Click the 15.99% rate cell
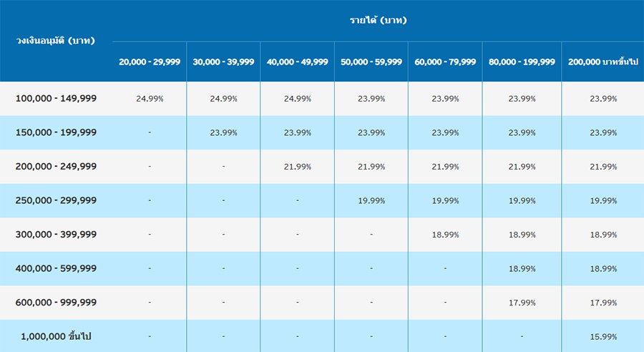 [602, 336]
